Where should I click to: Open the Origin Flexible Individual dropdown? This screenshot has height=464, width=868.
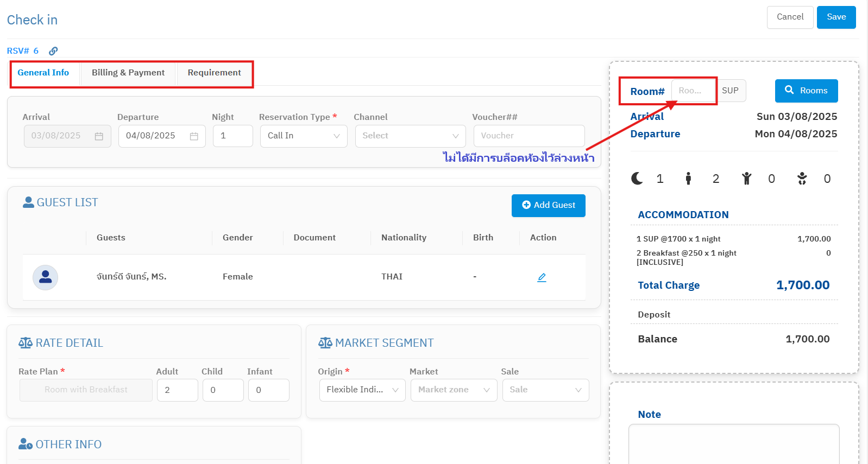362,390
